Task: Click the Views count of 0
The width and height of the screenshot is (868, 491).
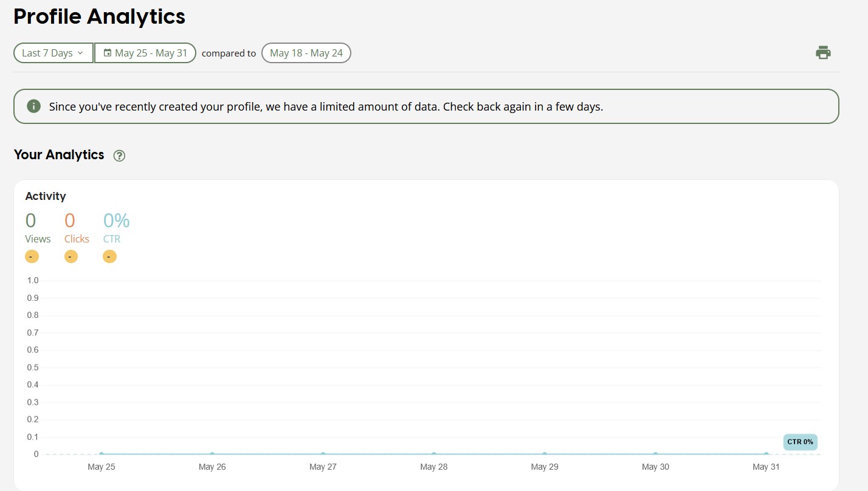Action: [x=30, y=220]
